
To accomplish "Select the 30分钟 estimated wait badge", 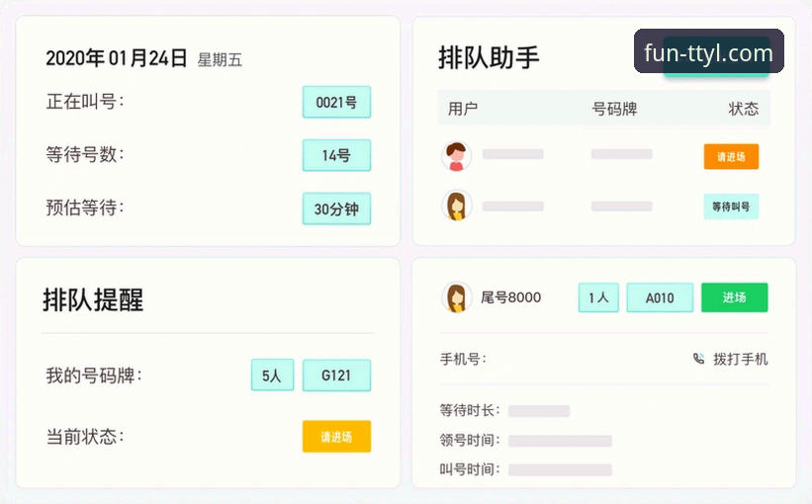I will (x=336, y=209).
